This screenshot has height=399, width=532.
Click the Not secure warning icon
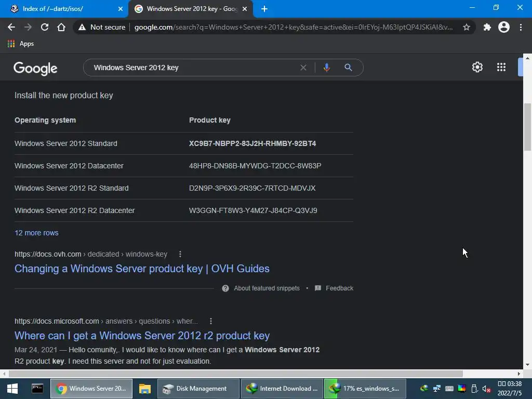point(82,27)
